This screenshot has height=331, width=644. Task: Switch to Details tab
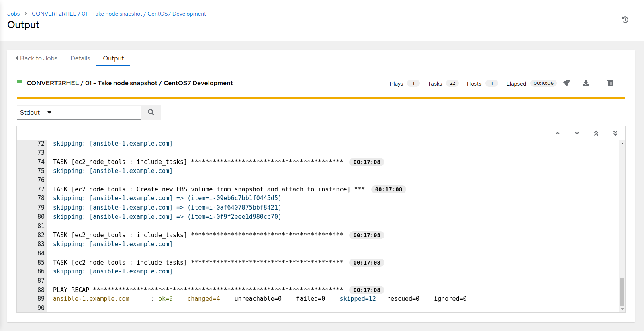tap(80, 58)
